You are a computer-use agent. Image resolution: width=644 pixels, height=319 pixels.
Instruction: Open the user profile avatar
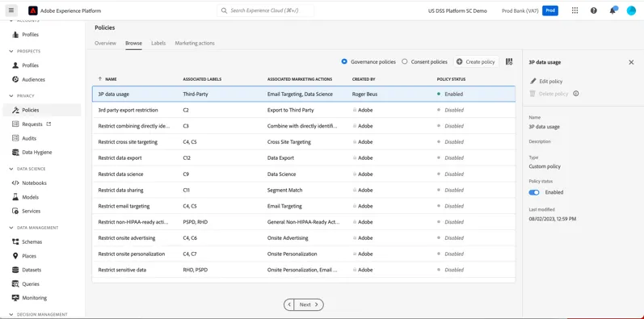click(x=631, y=10)
